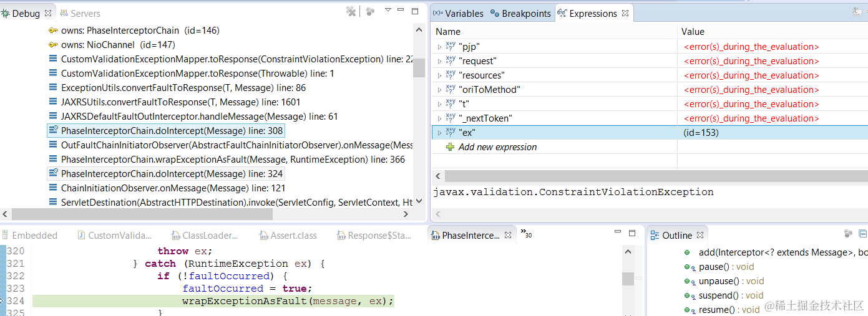The height and width of the screenshot is (316, 868).
Task: Click the watch icon of "ex" expression
Action: tap(451, 133)
